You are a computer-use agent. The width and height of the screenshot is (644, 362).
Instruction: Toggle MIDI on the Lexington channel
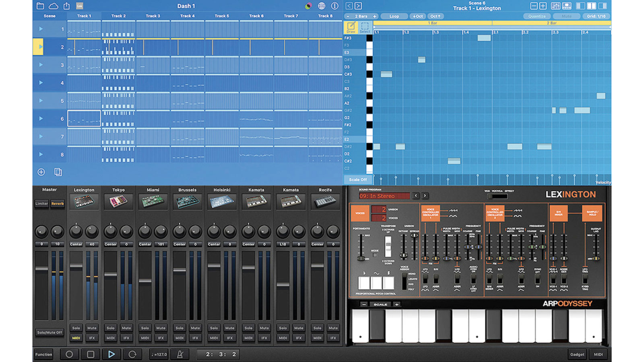click(76, 338)
